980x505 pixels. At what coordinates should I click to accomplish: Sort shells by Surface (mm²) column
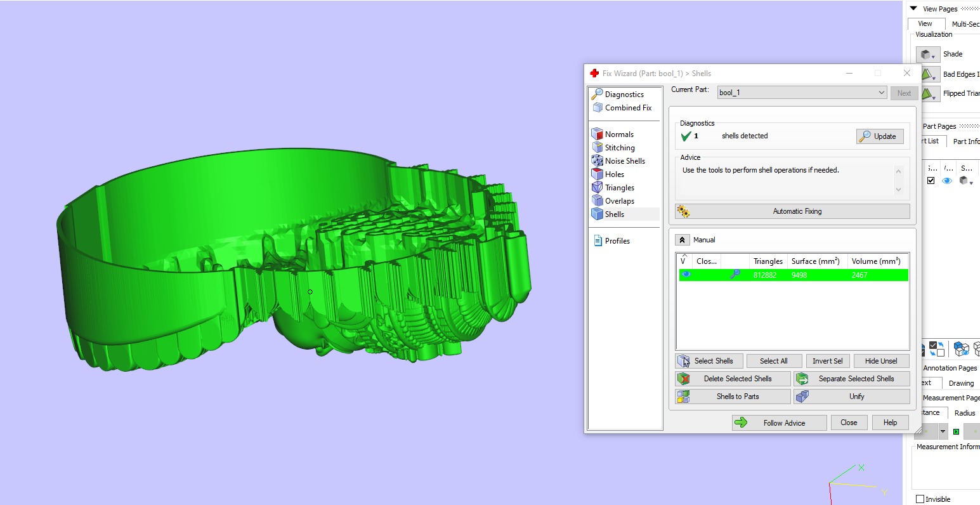point(817,261)
